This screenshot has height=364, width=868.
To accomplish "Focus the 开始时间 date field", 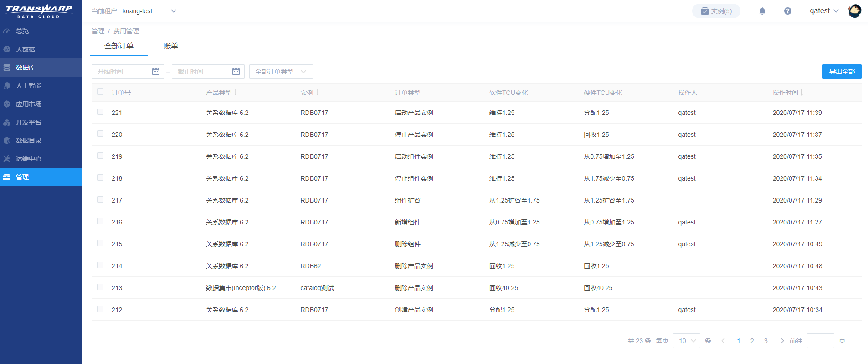I will pyautogui.click(x=128, y=72).
